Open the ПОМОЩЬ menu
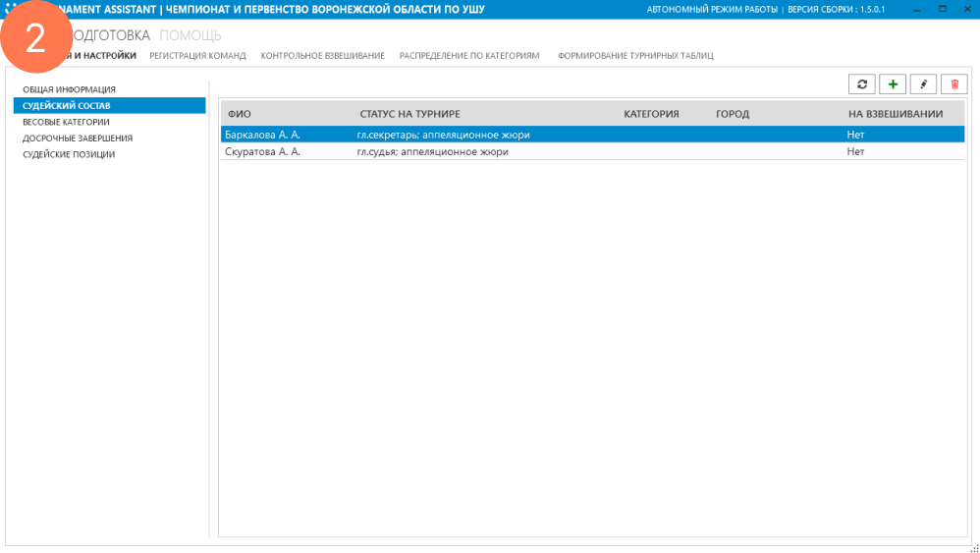 [191, 35]
